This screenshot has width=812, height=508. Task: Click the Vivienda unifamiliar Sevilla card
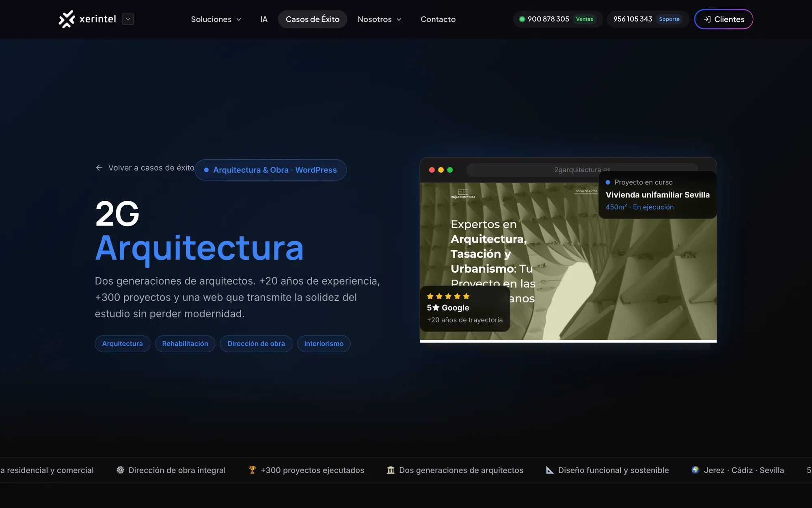[x=658, y=195]
